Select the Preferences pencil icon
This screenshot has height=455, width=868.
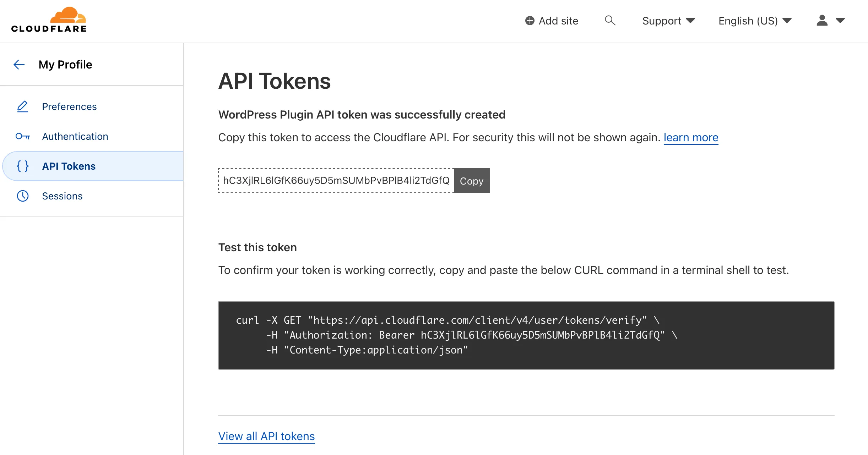[x=22, y=106]
